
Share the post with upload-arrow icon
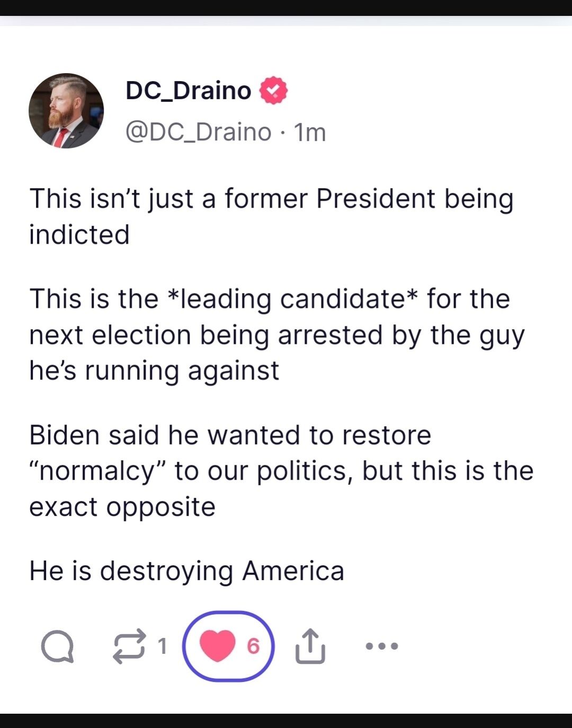(310, 646)
